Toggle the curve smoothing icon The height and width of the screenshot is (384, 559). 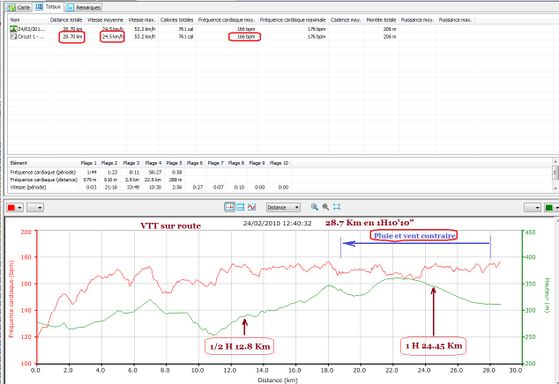pos(252,207)
